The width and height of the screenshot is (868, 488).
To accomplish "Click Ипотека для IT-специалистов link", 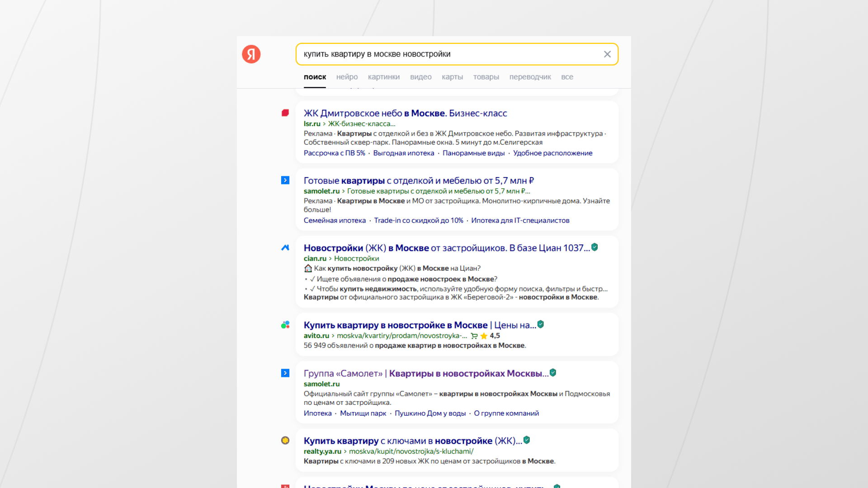I will [x=520, y=221].
